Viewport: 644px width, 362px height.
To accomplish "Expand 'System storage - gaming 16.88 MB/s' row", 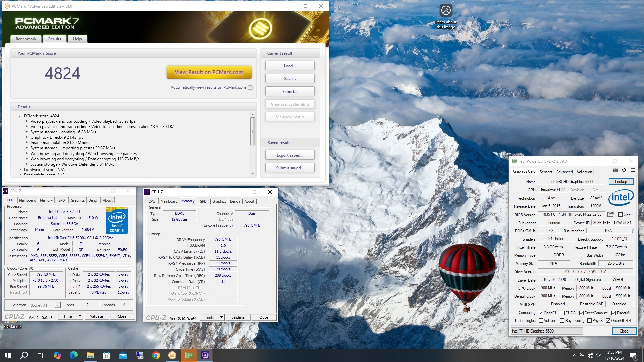I will [x=27, y=132].
